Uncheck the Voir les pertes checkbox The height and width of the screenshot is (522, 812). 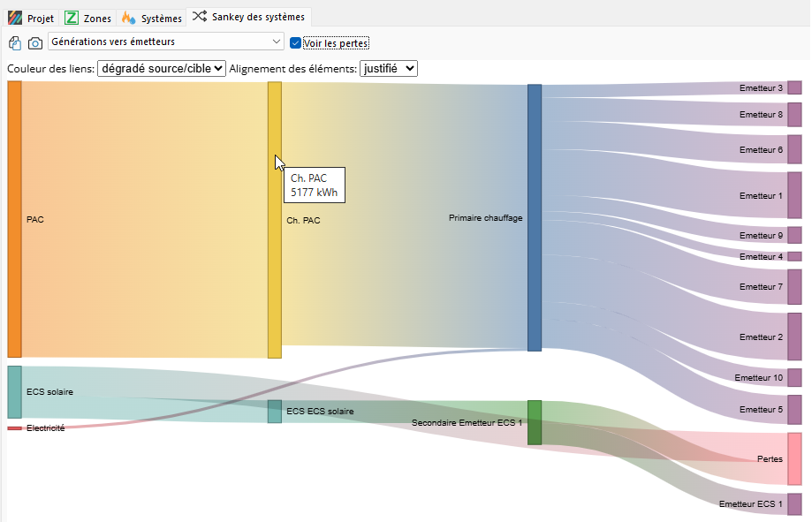coord(296,42)
